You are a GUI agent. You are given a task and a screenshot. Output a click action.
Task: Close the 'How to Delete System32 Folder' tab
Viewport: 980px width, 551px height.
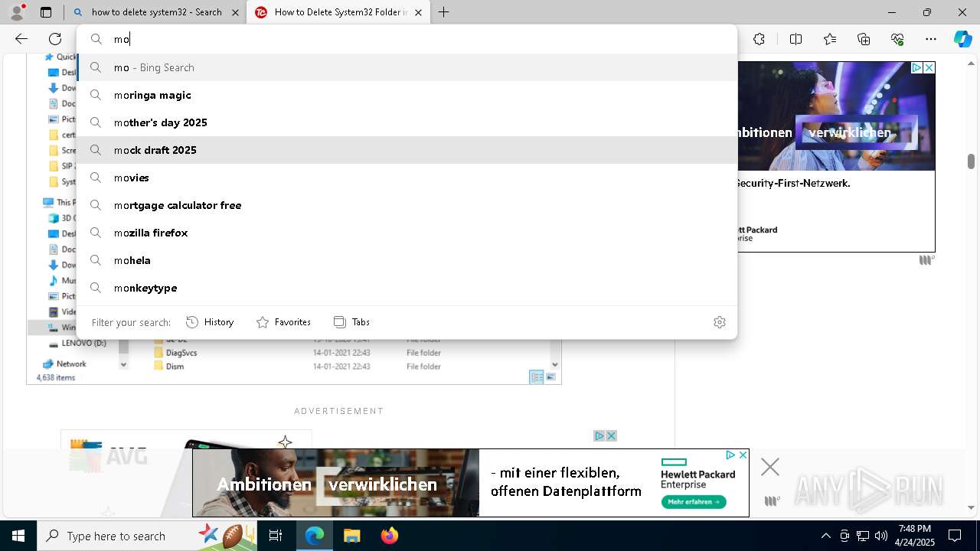pos(418,12)
